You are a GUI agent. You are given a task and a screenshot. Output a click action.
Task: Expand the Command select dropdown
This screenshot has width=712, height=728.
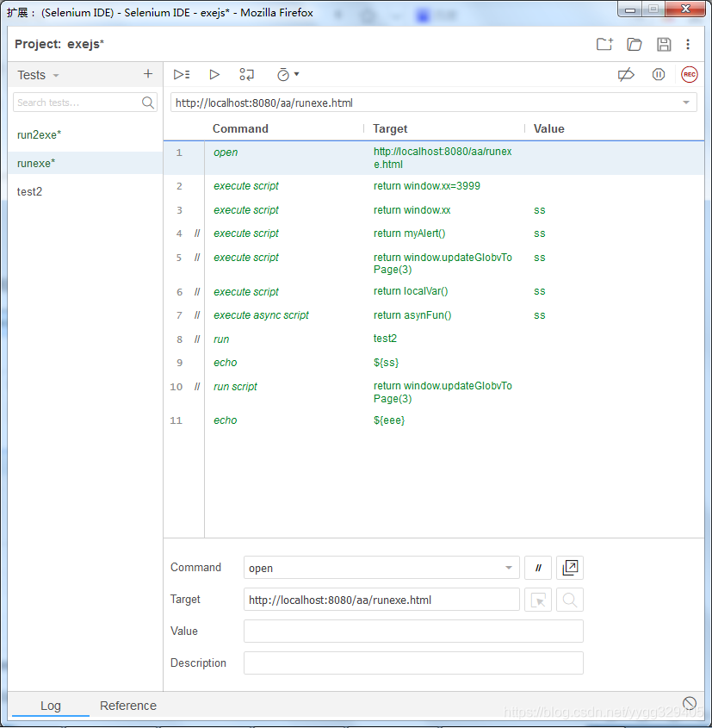pos(508,568)
